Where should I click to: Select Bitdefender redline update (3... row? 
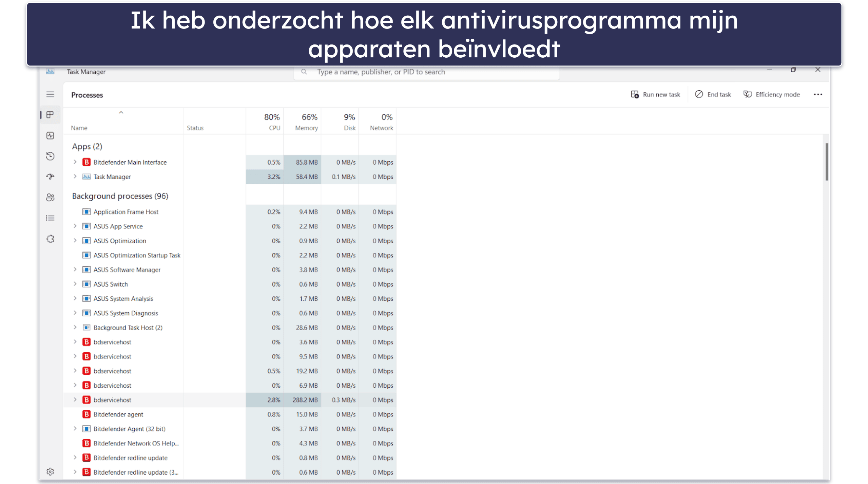[230, 472]
